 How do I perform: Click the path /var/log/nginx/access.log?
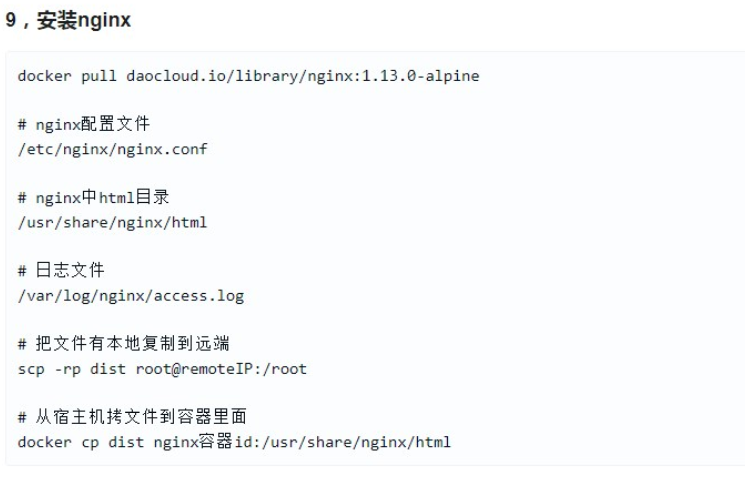[x=130, y=296]
